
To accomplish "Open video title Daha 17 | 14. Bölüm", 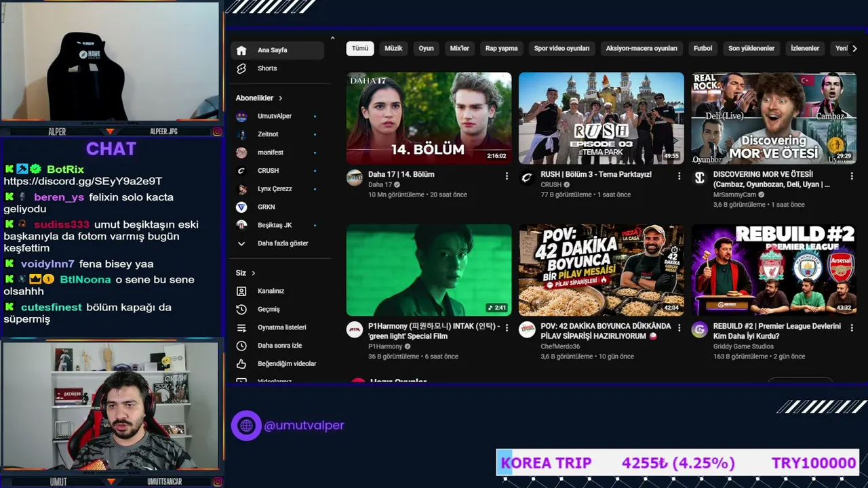I will pyautogui.click(x=401, y=174).
